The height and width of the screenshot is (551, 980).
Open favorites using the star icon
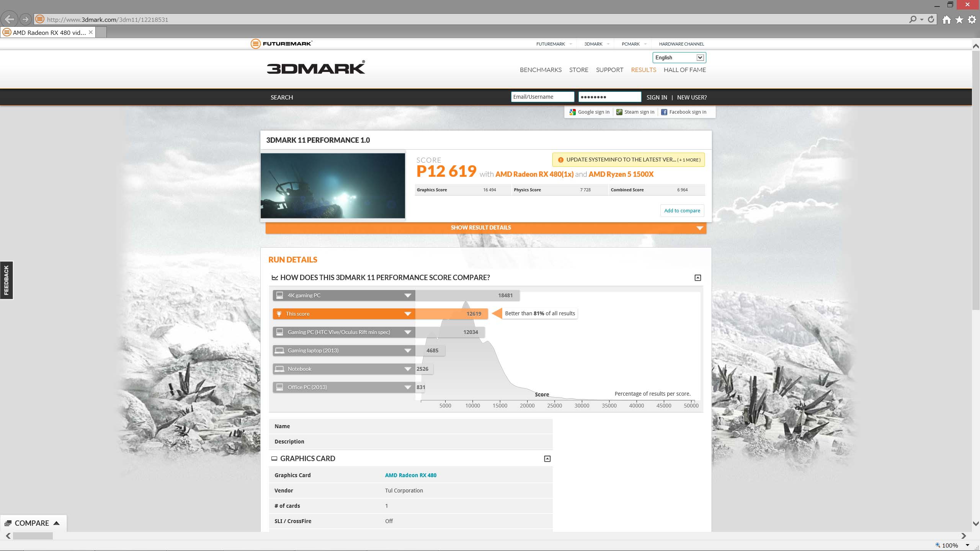(959, 20)
